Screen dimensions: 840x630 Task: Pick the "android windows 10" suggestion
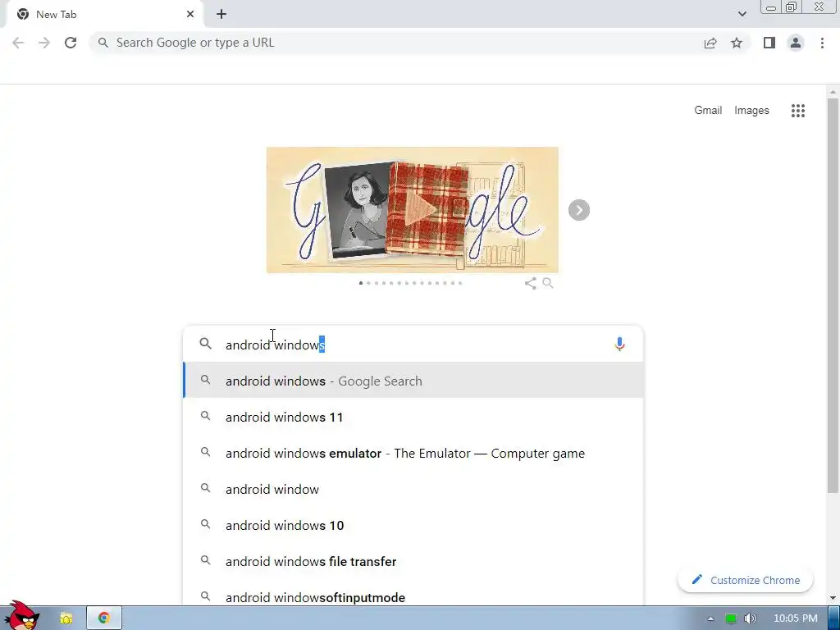[413, 525]
